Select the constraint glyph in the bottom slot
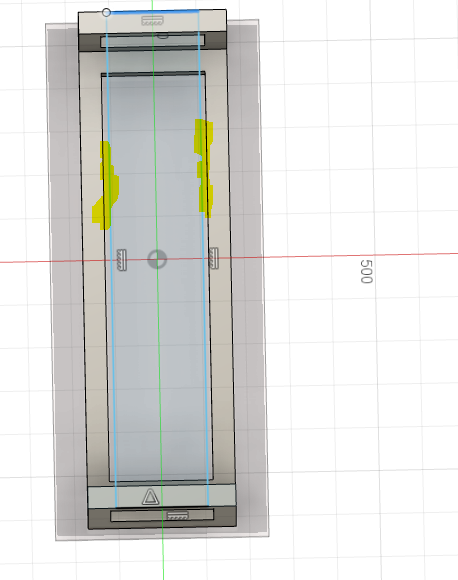Image resolution: width=458 pixels, height=580 pixels. tap(178, 515)
